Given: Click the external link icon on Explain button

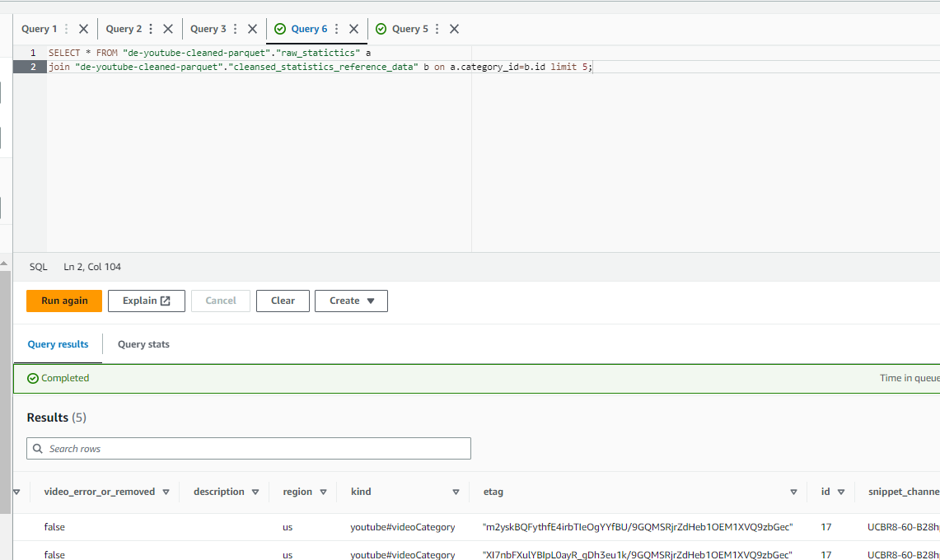Looking at the screenshot, I should pos(166,301).
